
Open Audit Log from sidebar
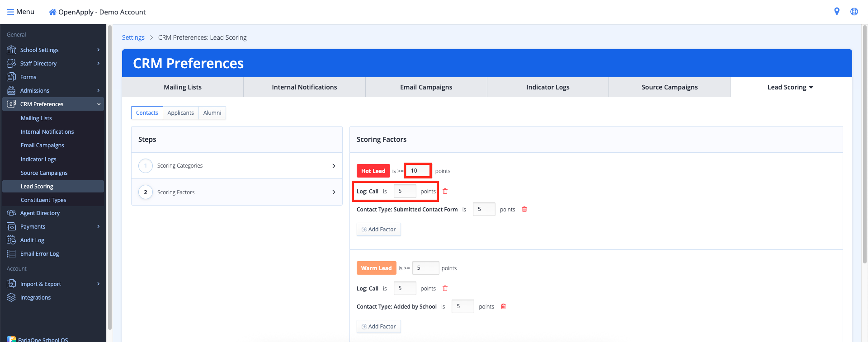point(32,240)
